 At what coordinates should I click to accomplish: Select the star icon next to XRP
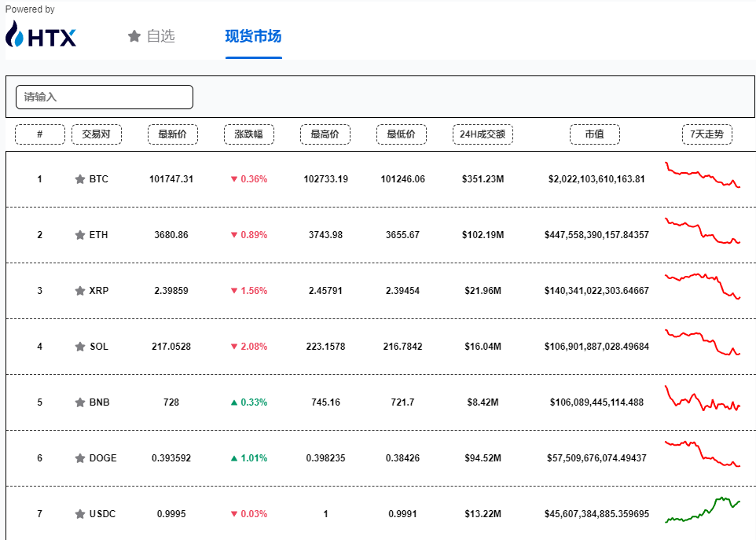(x=79, y=290)
